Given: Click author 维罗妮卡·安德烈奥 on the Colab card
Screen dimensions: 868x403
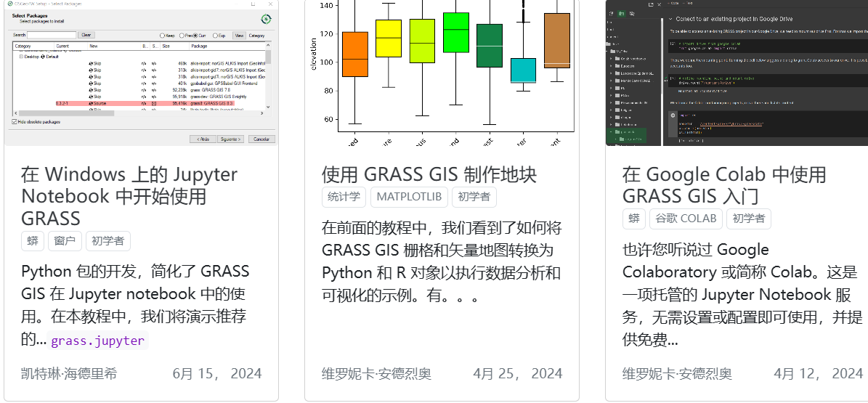Looking at the screenshot, I should coord(677,374).
